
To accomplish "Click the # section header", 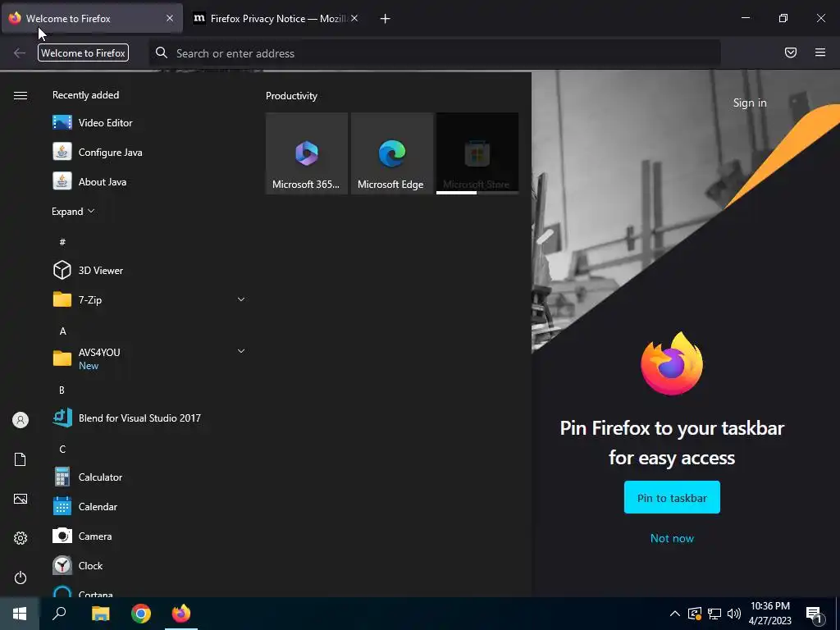I will (x=62, y=242).
